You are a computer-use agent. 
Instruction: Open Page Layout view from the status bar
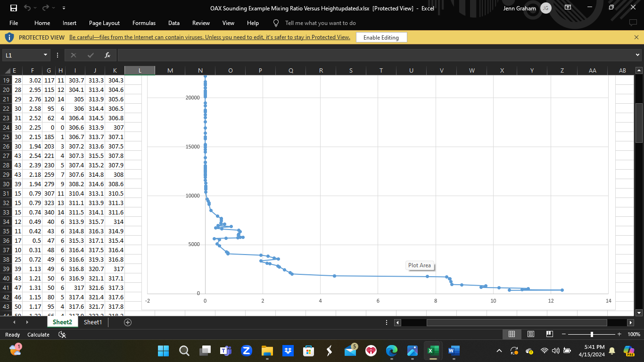tap(530, 334)
